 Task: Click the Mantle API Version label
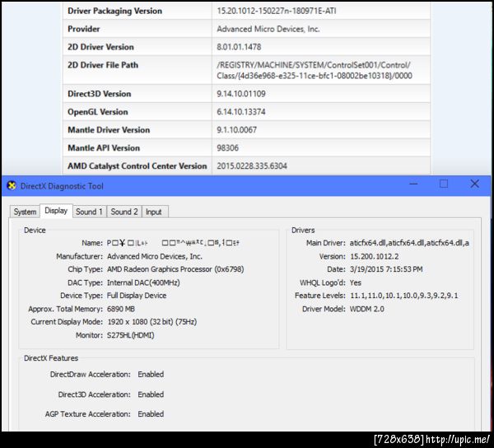(104, 147)
